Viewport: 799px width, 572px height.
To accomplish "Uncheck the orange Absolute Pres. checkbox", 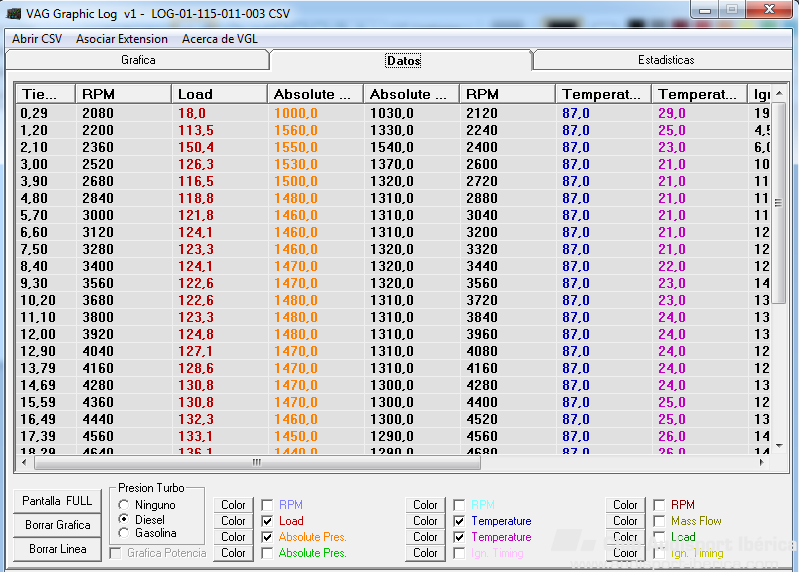I will click(267, 537).
